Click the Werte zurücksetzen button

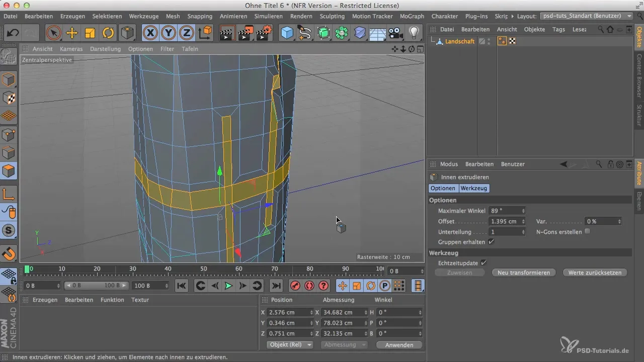(x=595, y=273)
